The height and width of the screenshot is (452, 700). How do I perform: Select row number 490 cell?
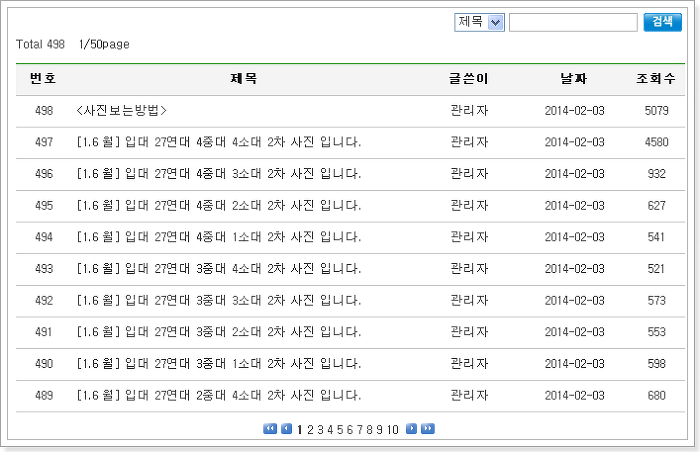44,364
